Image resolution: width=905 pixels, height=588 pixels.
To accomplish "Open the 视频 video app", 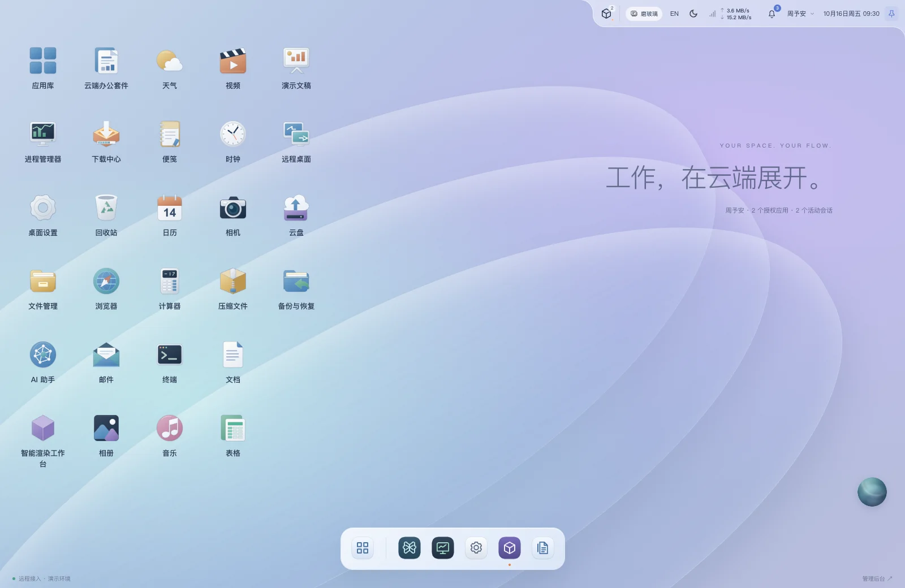I will point(233,68).
